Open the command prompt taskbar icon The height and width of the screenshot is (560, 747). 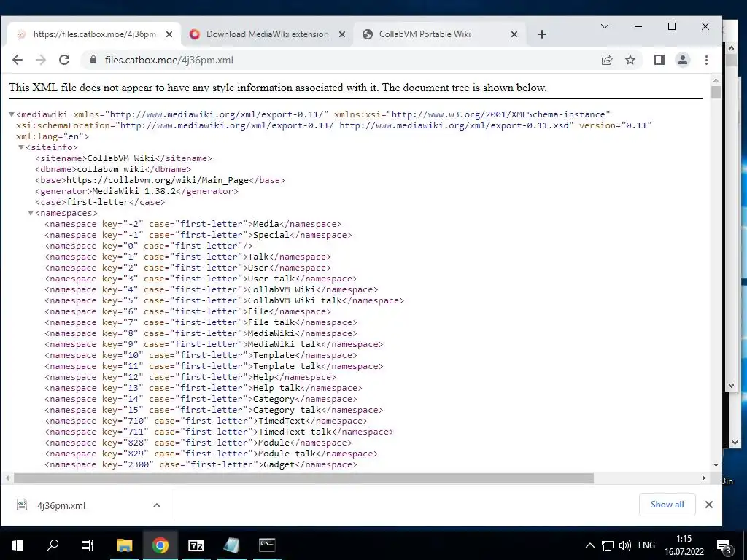pyautogui.click(x=267, y=545)
